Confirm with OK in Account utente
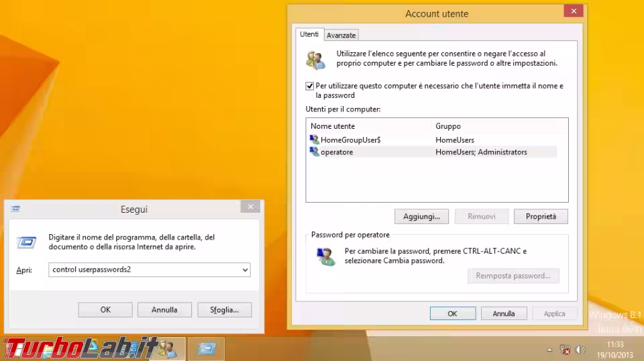644x361 pixels. coord(453,313)
